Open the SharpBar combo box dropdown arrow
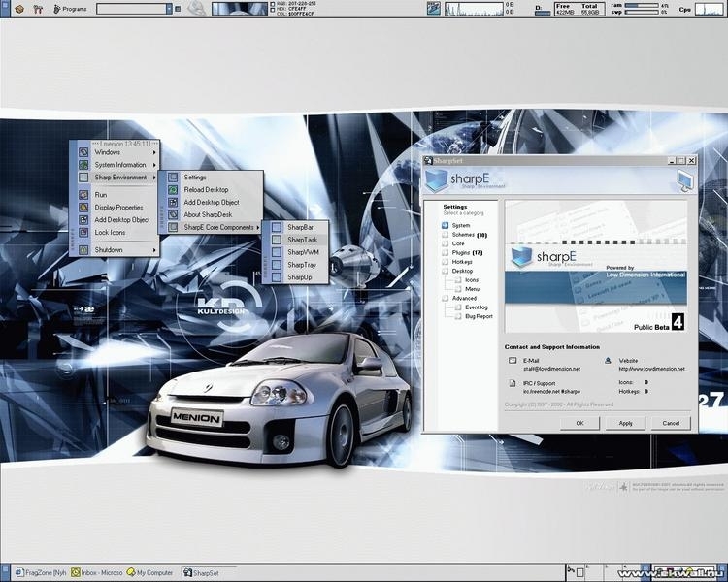Screen dimensions: 728x582 [x=169, y=9]
